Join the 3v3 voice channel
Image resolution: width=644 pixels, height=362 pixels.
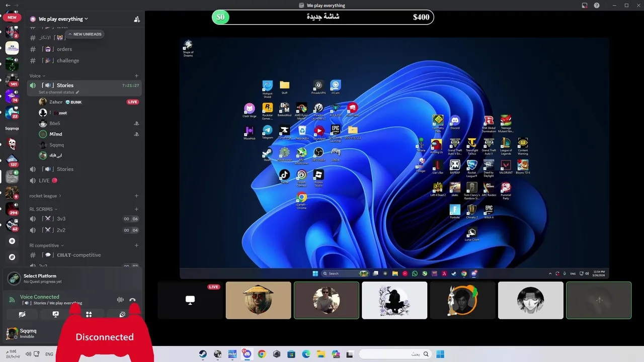tap(61, 219)
